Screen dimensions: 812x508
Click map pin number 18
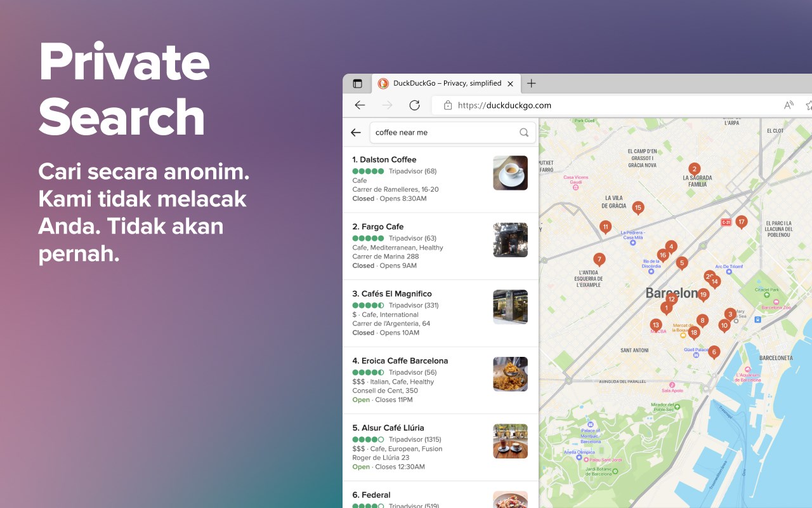tap(694, 333)
